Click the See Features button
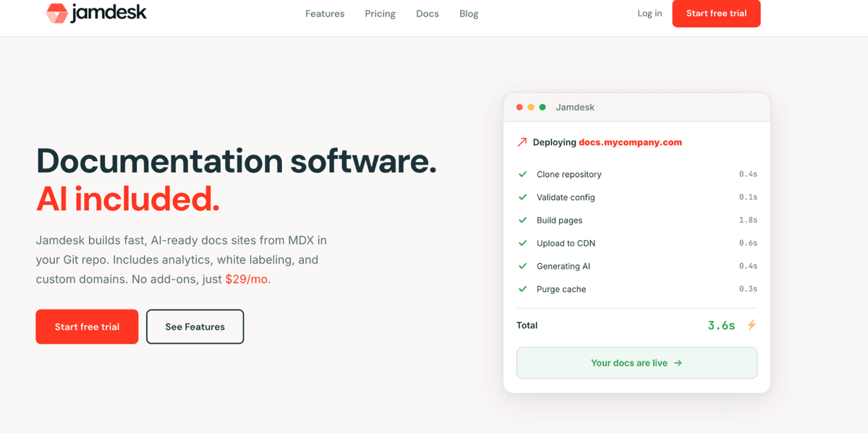Screen dimensions: 868x433 (195, 327)
